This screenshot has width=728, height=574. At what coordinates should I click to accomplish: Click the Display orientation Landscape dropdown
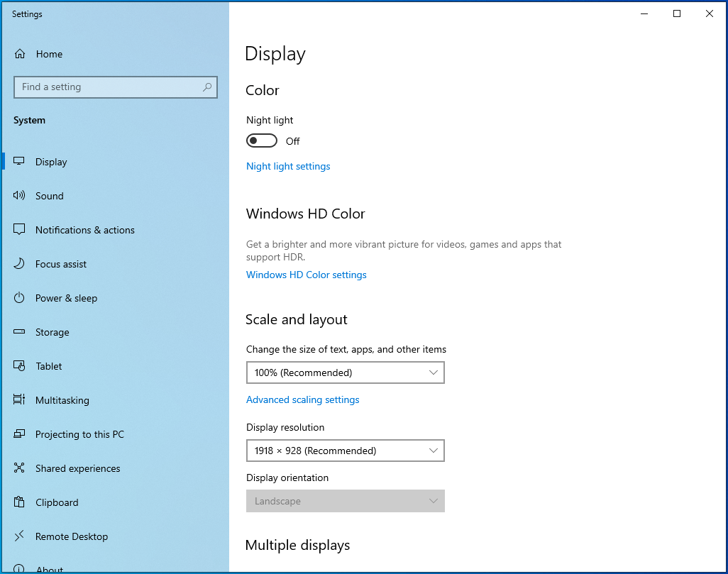345,501
